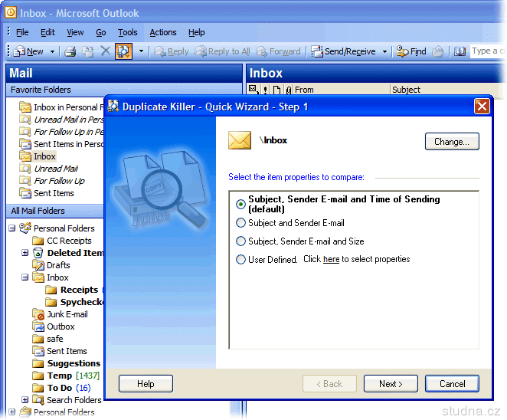The width and height of the screenshot is (507, 420).
Task: Sort by the importance exclamation column icon
Action: click(x=265, y=90)
